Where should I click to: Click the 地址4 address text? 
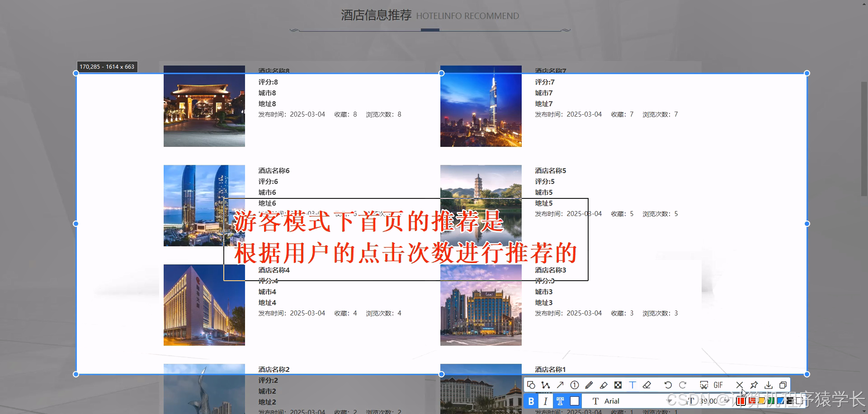point(267,303)
